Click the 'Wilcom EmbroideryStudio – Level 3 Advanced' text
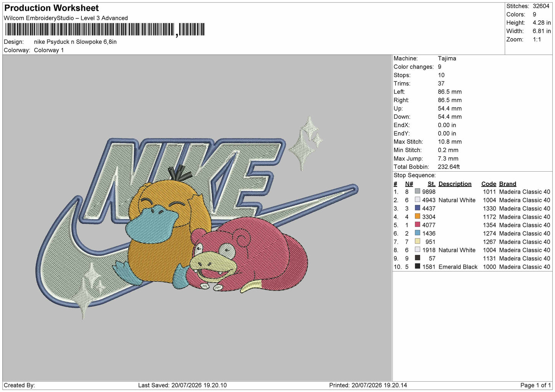The image size is (555, 392). pyautogui.click(x=66, y=18)
